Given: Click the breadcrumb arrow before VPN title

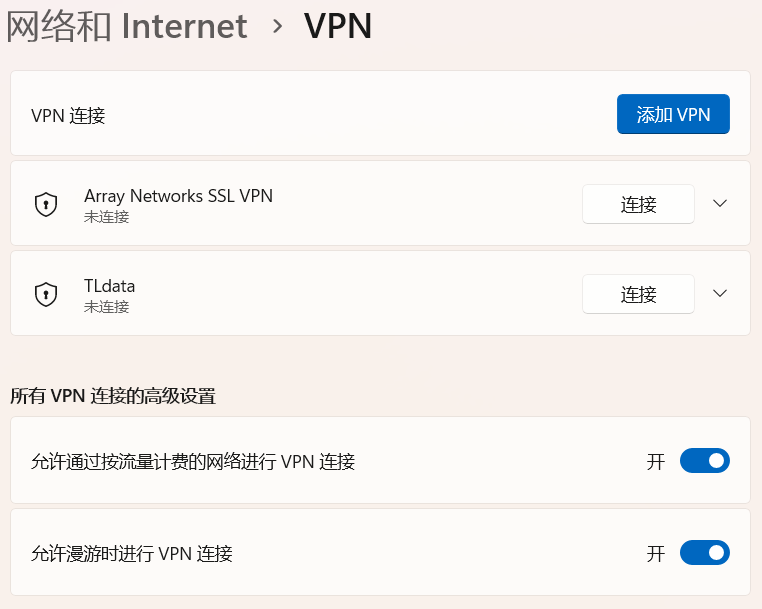Looking at the screenshot, I should (277, 27).
